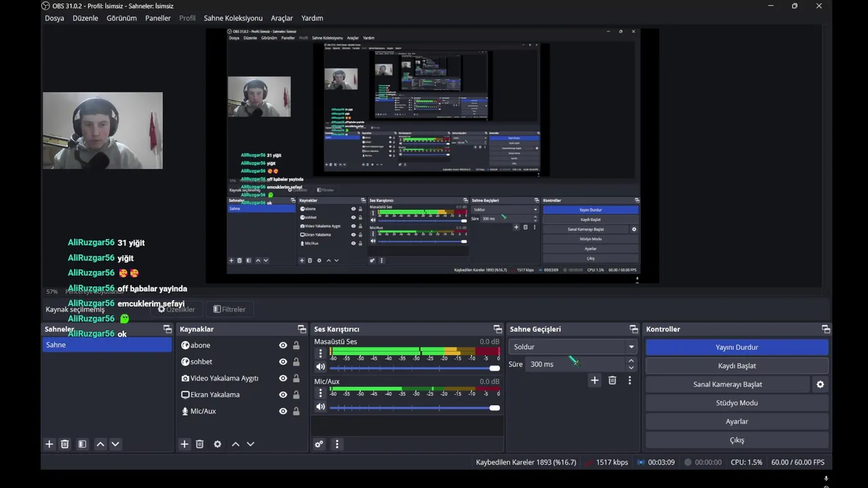
Task: Adjust Mic/Aux volume slider
Action: (414, 407)
